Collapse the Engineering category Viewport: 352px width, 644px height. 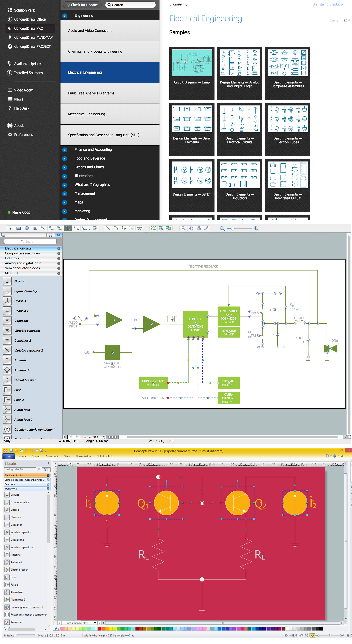65,16
